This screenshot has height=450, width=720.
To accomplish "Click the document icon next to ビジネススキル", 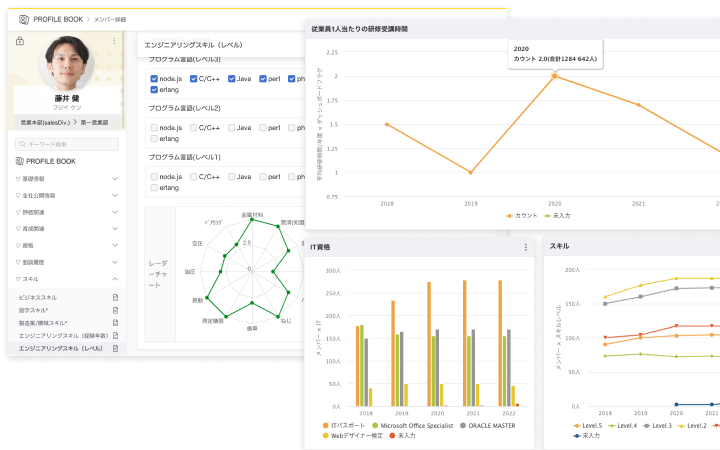I will [x=115, y=298].
